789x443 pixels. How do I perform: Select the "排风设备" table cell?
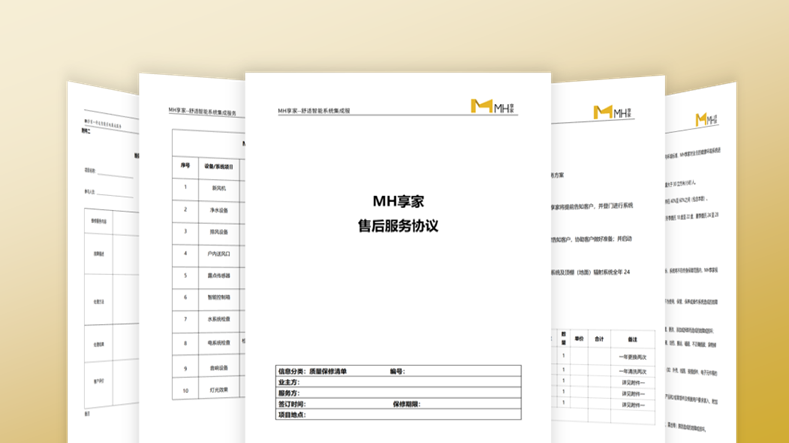[219, 232]
